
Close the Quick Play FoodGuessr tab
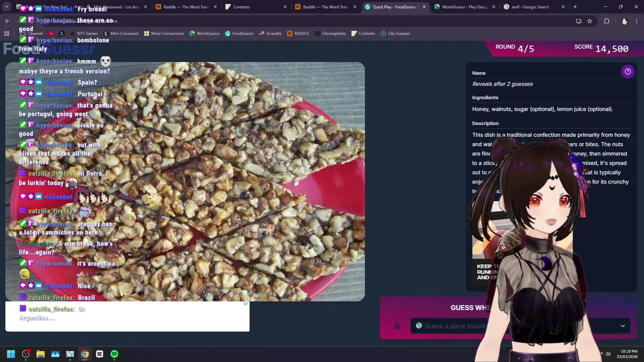[x=424, y=7]
